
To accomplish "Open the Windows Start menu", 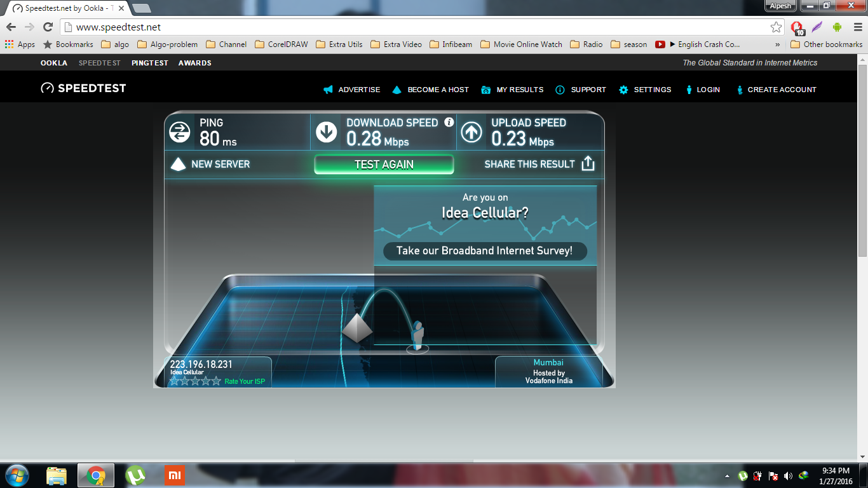I will tap(16, 475).
